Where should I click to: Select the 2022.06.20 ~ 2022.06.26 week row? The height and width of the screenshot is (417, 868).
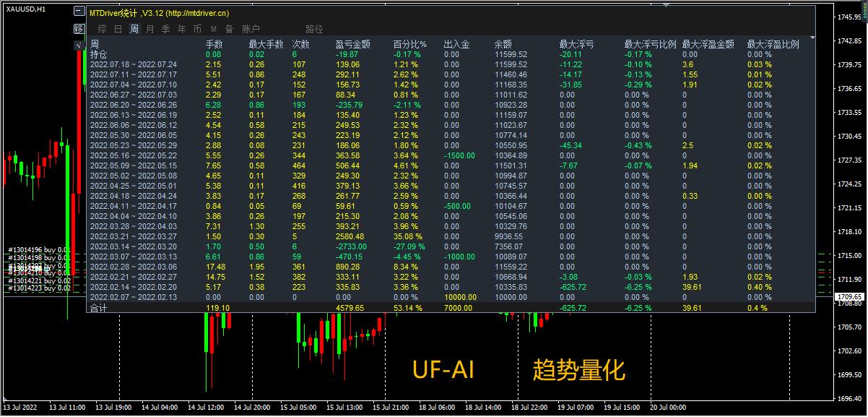[x=451, y=105]
